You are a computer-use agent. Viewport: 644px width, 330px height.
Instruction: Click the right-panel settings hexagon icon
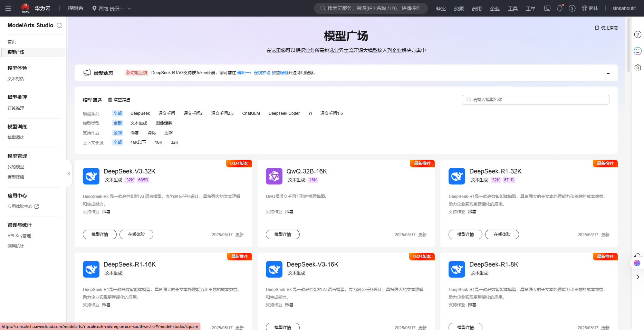tap(638, 68)
